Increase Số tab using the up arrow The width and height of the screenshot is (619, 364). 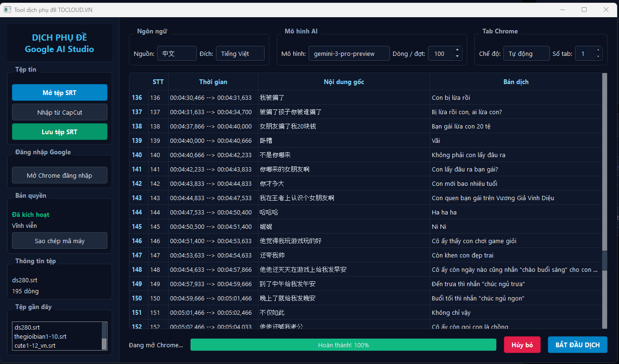(x=598, y=50)
